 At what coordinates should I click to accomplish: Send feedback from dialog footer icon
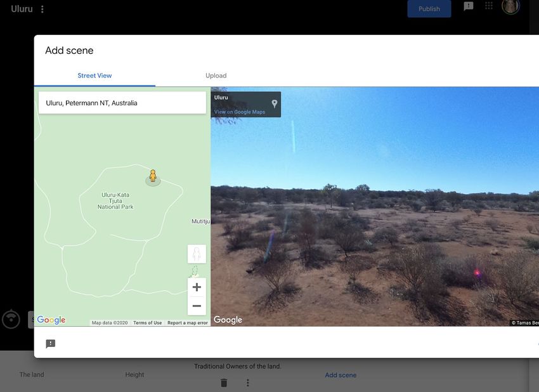pyautogui.click(x=51, y=344)
